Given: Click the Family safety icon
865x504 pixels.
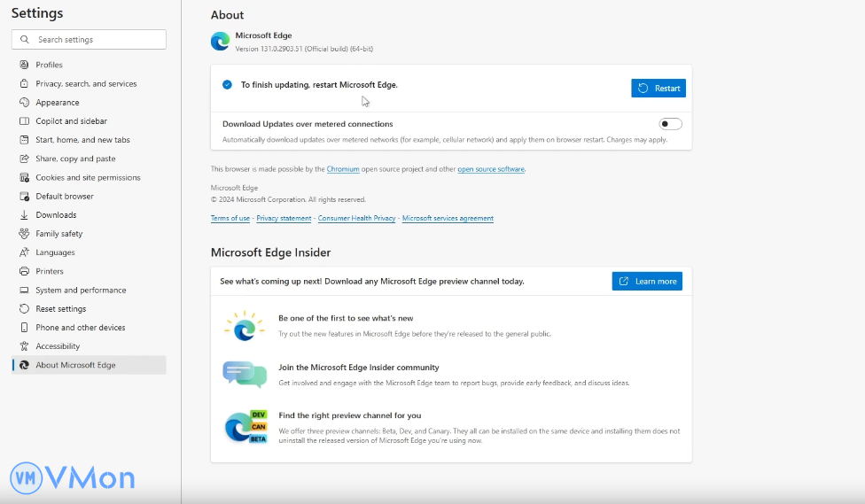Looking at the screenshot, I should [25, 234].
